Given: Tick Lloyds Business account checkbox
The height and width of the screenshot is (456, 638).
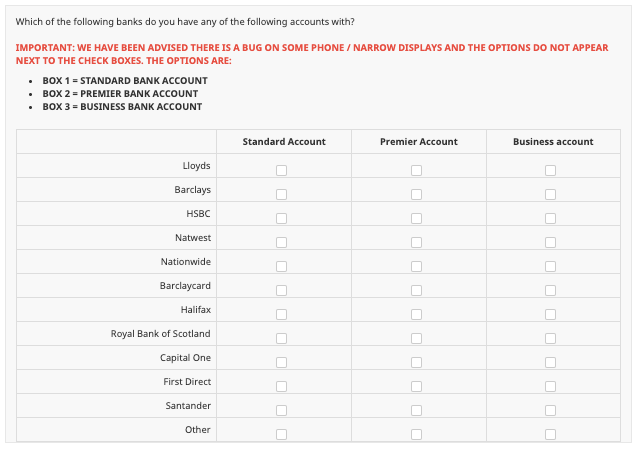Looking at the screenshot, I should coord(550,170).
